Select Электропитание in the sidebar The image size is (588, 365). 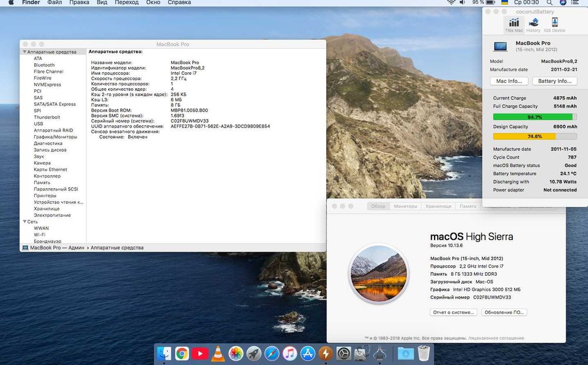52,215
